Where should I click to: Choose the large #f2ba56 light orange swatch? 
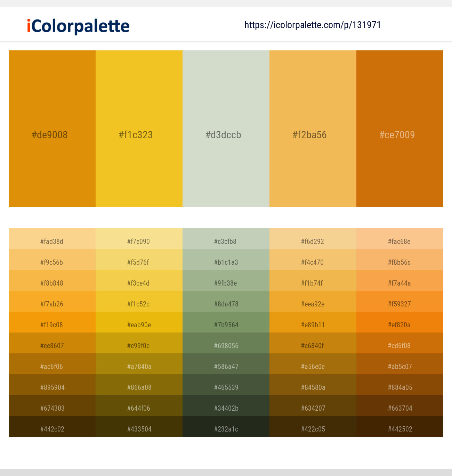click(313, 129)
